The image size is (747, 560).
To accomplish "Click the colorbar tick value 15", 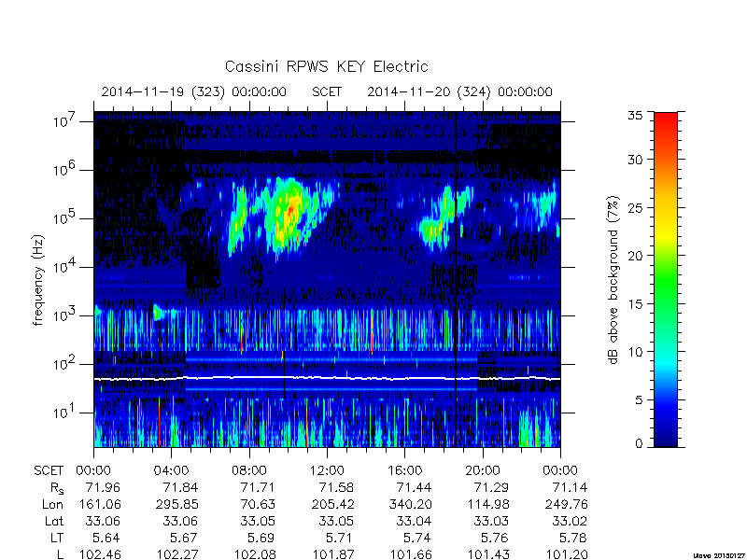I will tap(635, 303).
